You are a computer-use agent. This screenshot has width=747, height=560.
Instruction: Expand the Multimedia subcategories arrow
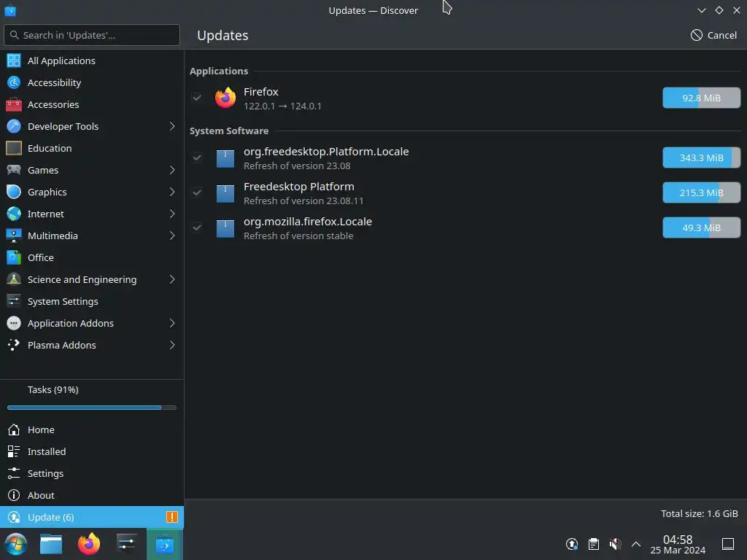(172, 236)
